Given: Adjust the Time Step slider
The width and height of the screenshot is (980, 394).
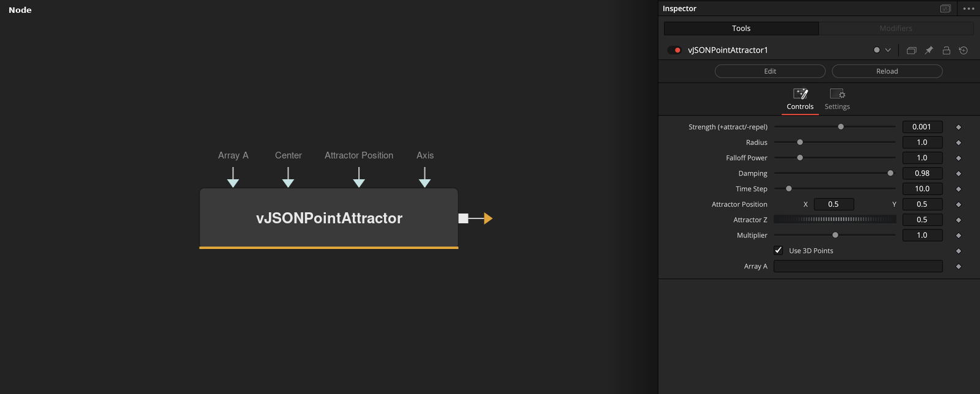Looking at the screenshot, I should click(x=835, y=188).
